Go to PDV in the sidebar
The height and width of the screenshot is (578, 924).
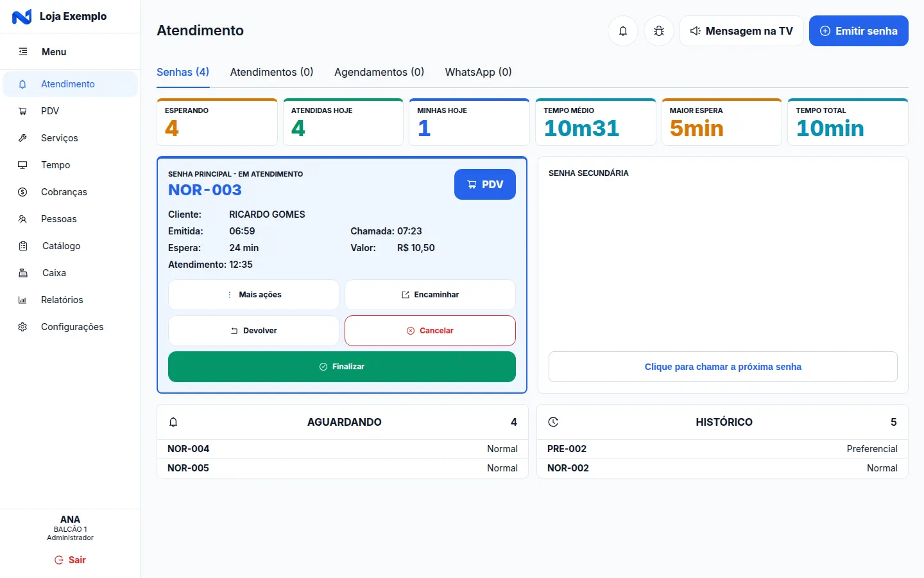click(71, 111)
